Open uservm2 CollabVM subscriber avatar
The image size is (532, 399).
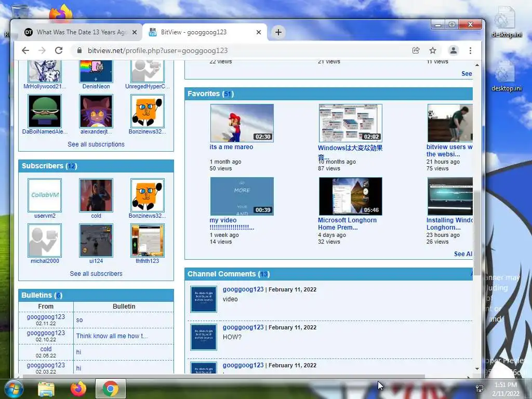45,195
